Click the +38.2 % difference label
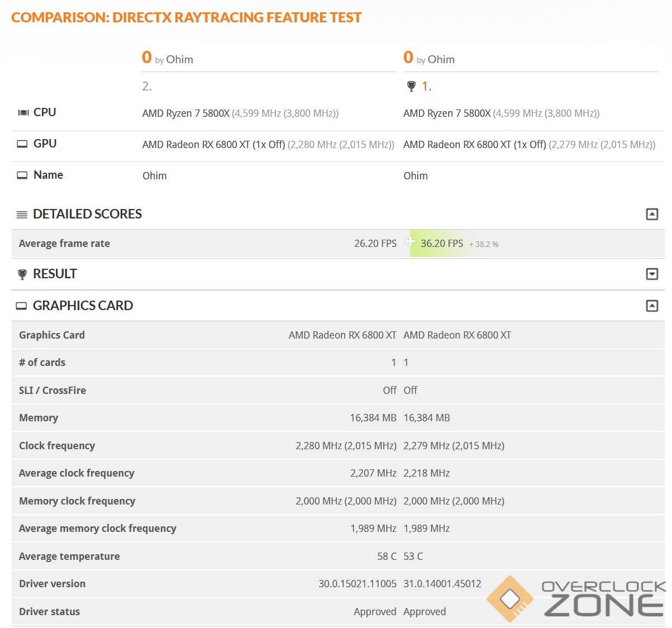672x628 pixels. [x=484, y=244]
